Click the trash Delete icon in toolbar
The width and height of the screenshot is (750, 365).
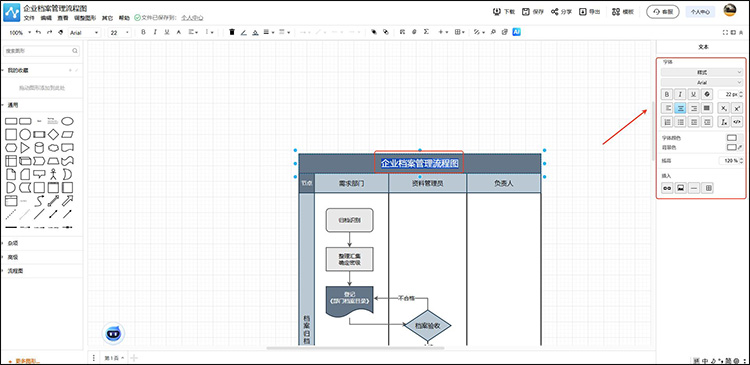pos(232,32)
